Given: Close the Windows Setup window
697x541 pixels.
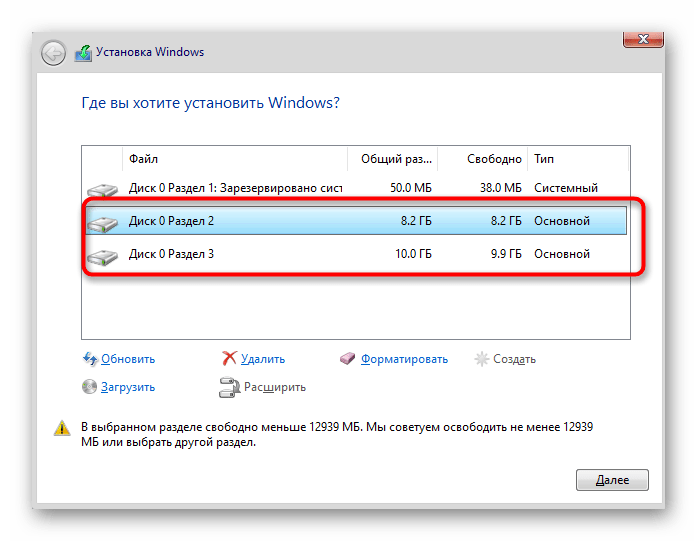Looking at the screenshot, I should [x=643, y=39].
